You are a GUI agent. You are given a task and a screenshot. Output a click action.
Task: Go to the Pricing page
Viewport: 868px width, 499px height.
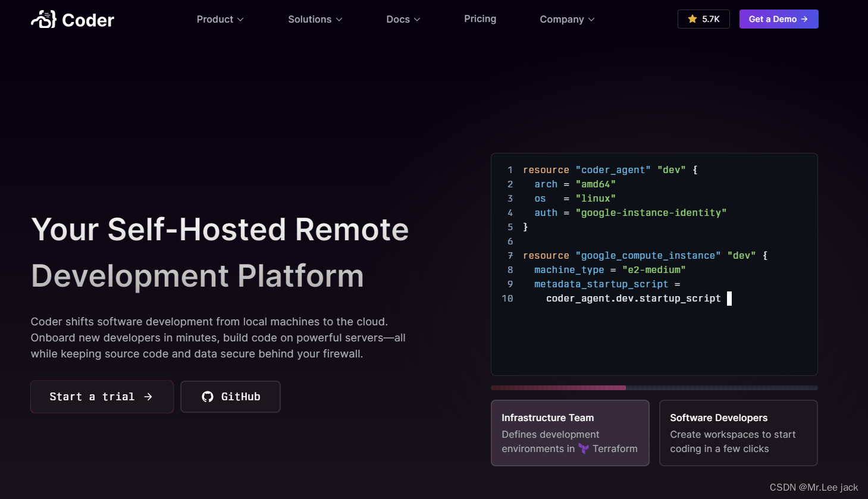point(480,18)
